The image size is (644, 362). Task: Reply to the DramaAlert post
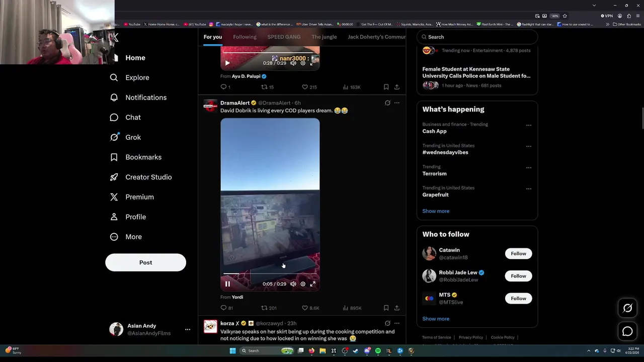(226, 308)
